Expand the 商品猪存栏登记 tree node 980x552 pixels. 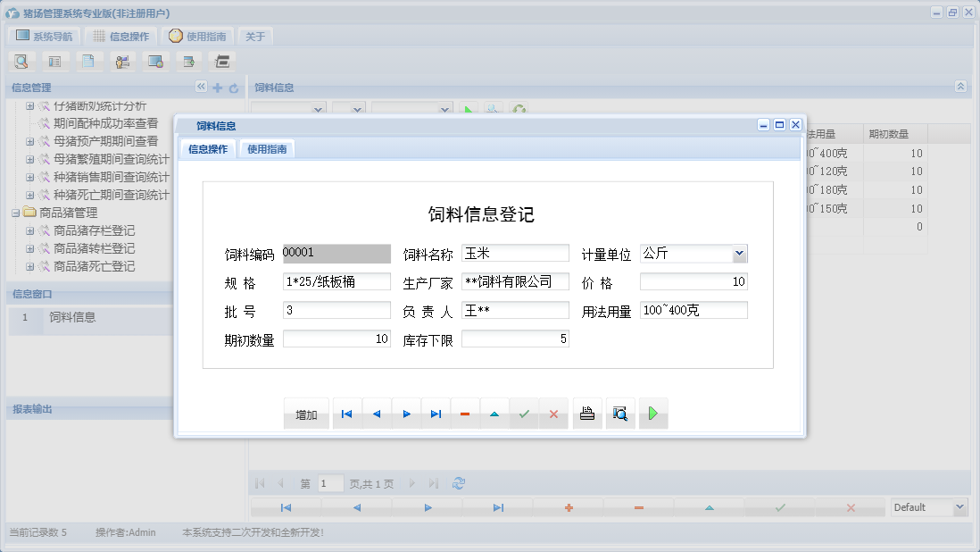click(x=30, y=230)
